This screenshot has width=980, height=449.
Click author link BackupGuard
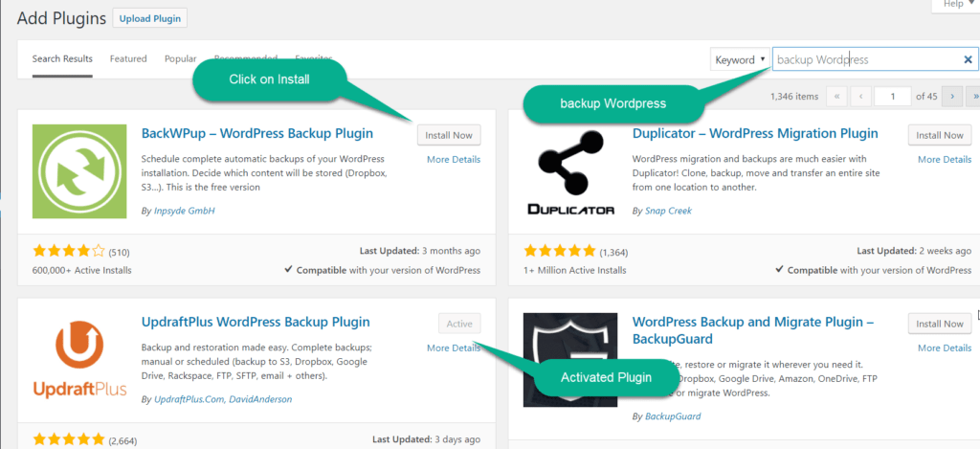(x=673, y=415)
